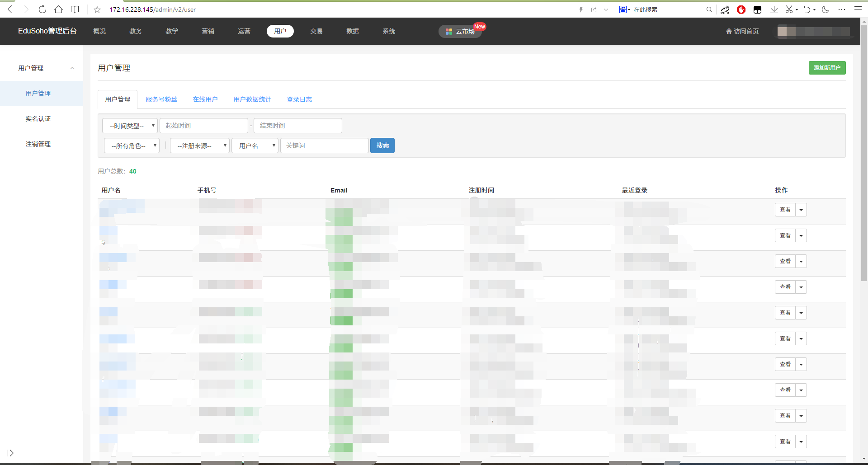Click the blue 搜索 button

pyautogui.click(x=382, y=146)
